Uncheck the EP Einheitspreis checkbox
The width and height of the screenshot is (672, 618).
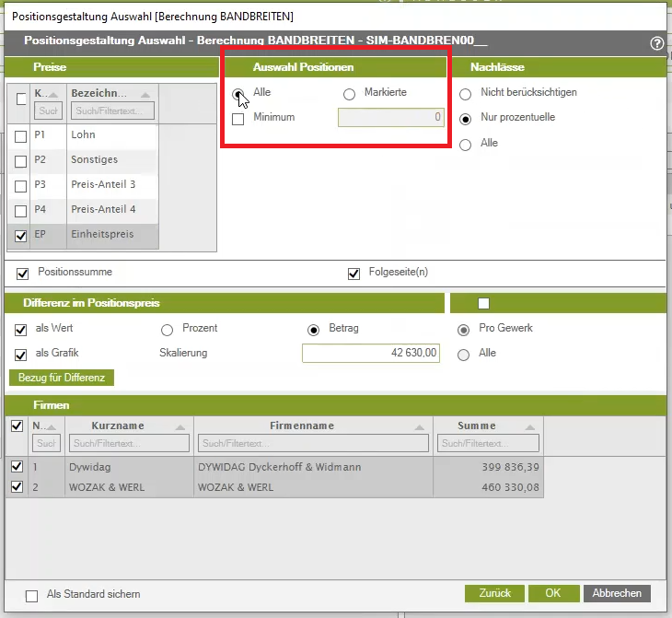pyautogui.click(x=21, y=236)
